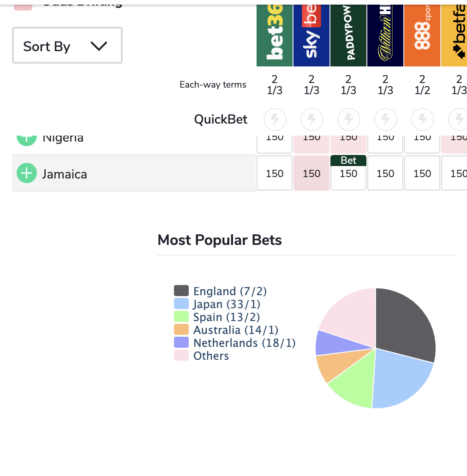
Task: Click the Spain green legend color swatch
Action: [x=181, y=316]
